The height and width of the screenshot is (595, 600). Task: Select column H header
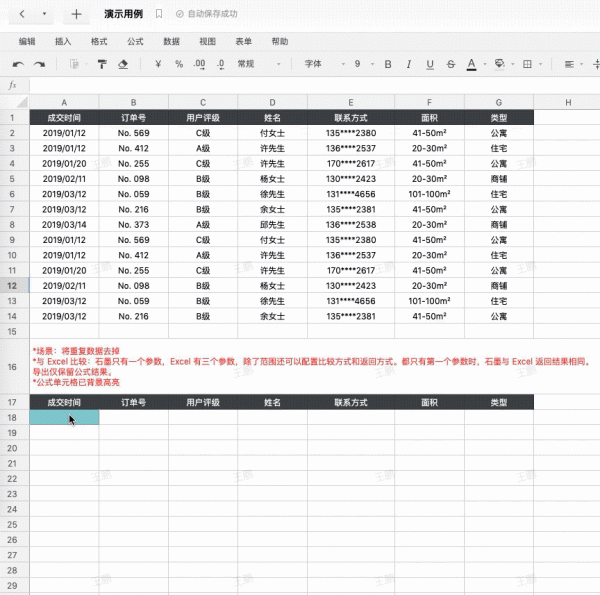[568, 103]
